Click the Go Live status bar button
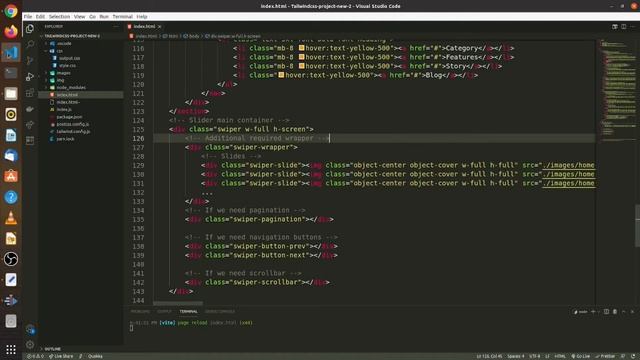The width and height of the screenshot is (640, 360). [x=580, y=356]
